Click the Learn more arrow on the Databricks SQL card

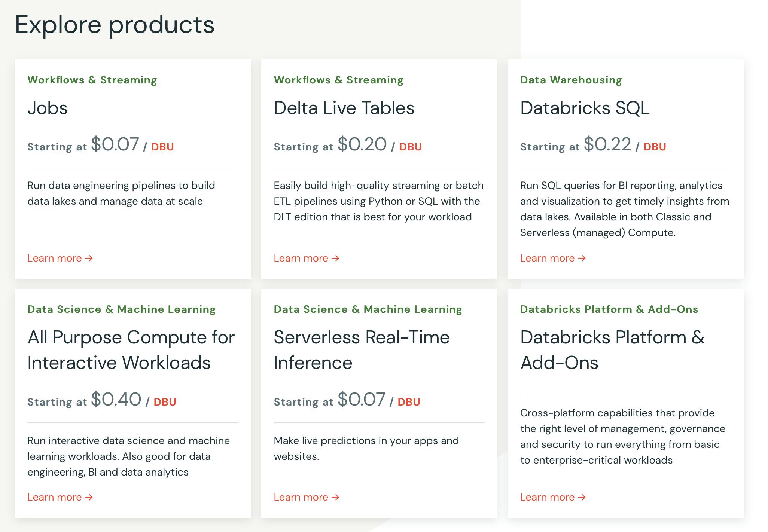(582, 258)
